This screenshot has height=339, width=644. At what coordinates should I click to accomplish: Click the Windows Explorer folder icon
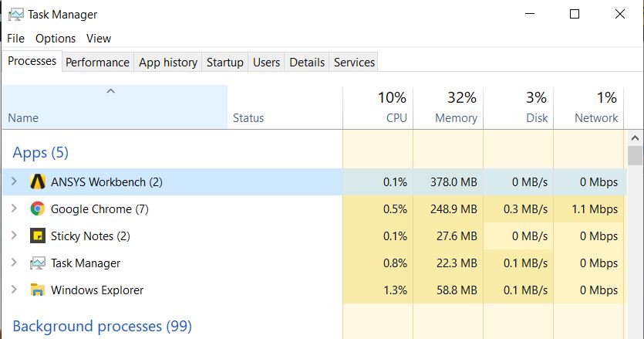coord(37,290)
